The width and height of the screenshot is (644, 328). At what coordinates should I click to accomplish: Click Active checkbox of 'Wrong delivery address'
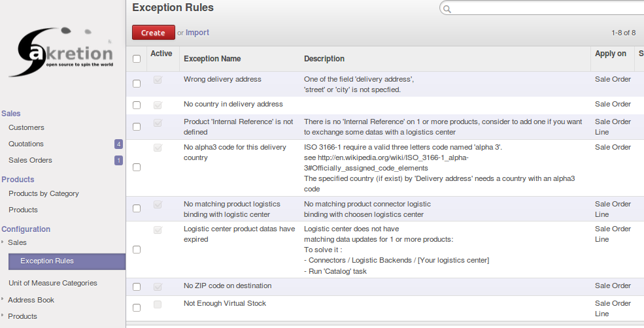[x=158, y=80]
